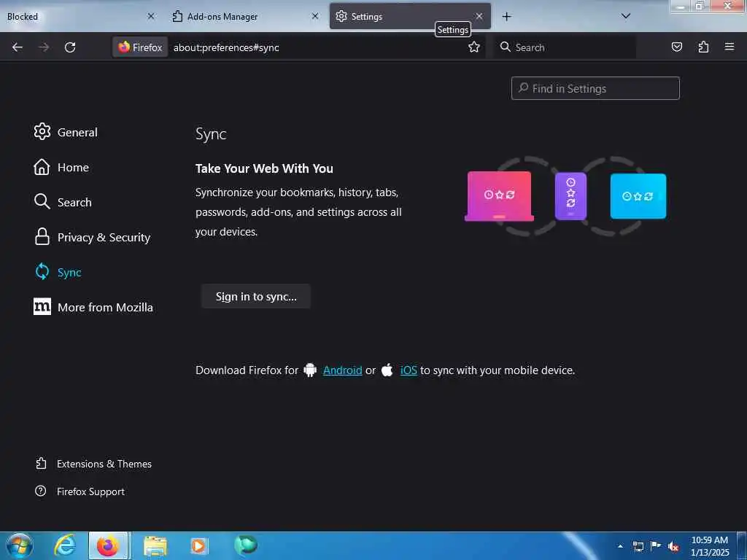Click the Firefox Support question mark icon
Screen dimensions: 747x560
pos(41,491)
